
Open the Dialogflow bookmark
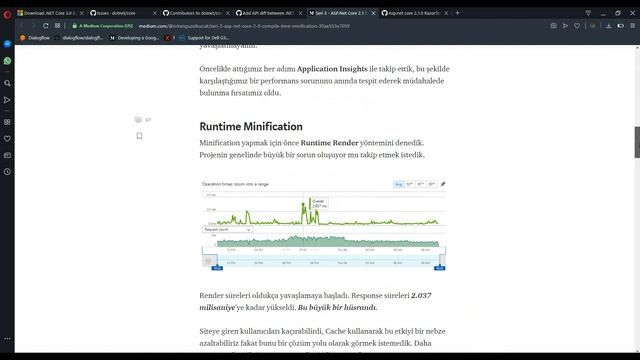[x=35, y=38]
